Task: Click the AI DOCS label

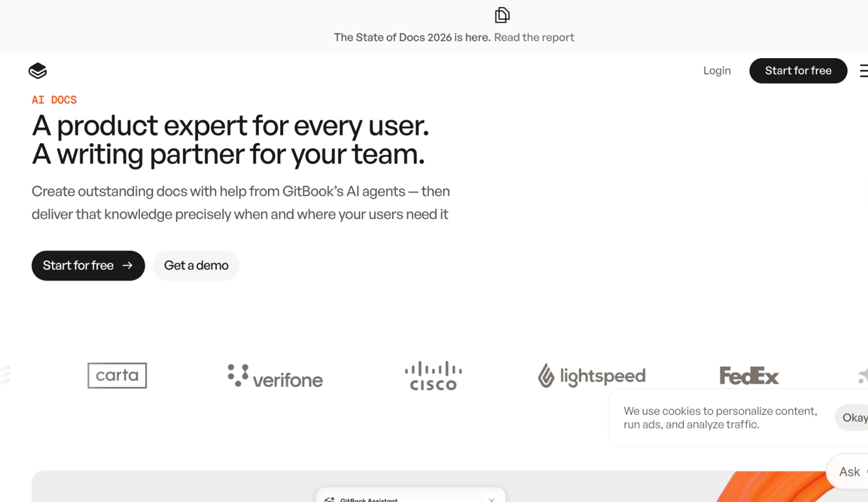Action: 54,100
